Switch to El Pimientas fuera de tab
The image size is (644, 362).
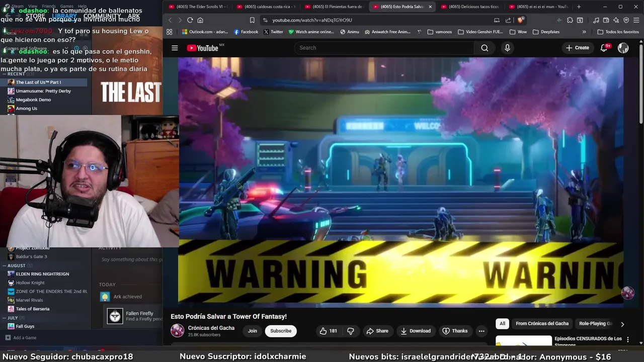tap(335, 7)
